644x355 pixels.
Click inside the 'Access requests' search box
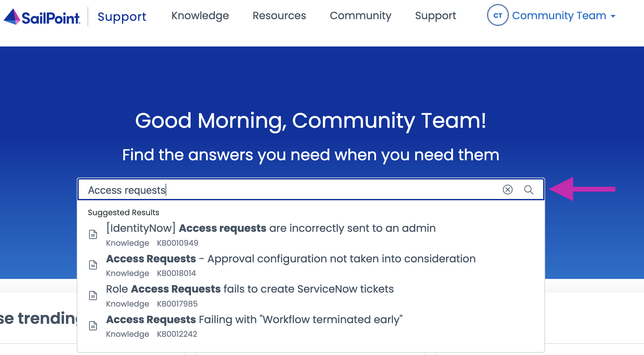pyautogui.click(x=228, y=190)
